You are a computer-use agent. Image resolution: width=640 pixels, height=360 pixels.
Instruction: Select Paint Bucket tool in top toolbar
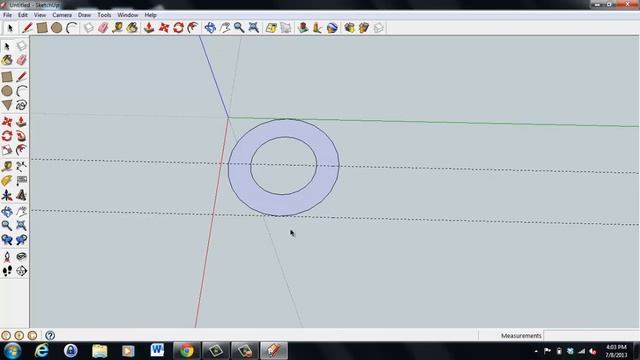coord(132,28)
